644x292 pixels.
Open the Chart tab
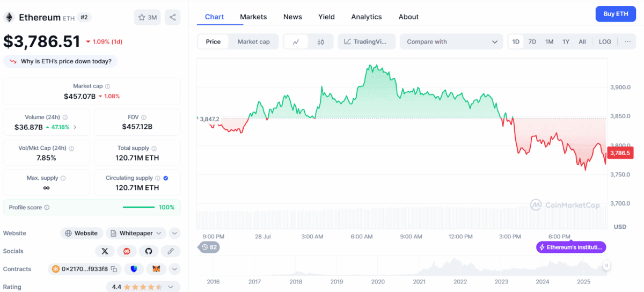(x=214, y=17)
